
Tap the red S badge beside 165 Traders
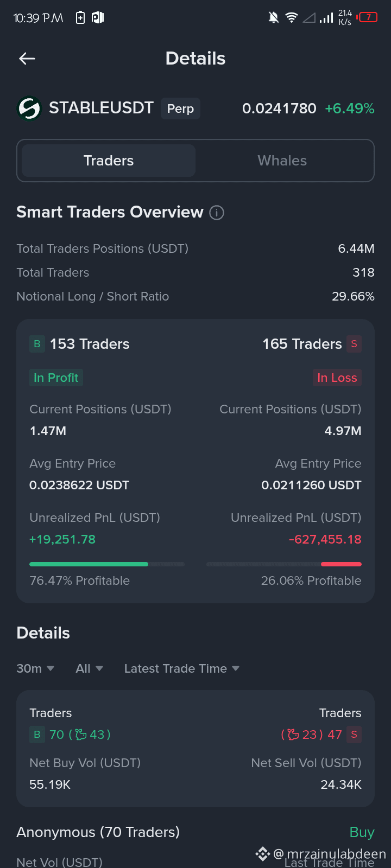pos(354,344)
